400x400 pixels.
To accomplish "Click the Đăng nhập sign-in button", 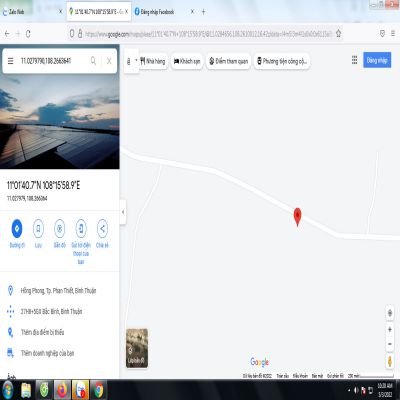I will tap(377, 60).
